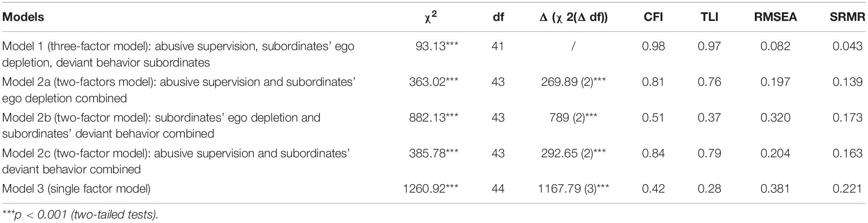The image size is (868, 223).
Task: Click the 1260.92*** chi-square value
Action: 431,189
